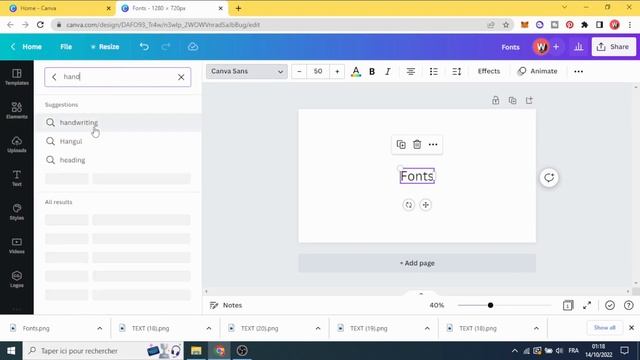This screenshot has width=640, height=360.
Task: Open the File menu
Action: pyautogui.click(x=66, y=47)
